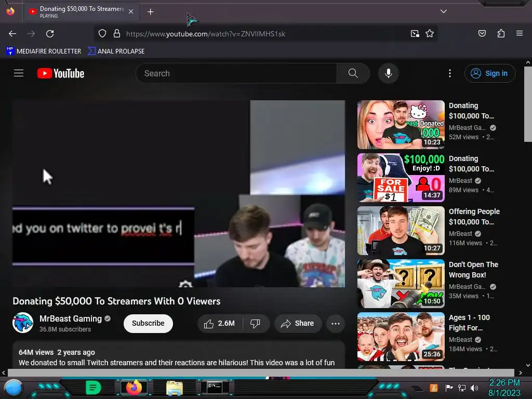Viewport: 532px width, 399px height.
Task: Close the Donating $50,000 To Streamers tab
Action: tap(130, 11)
